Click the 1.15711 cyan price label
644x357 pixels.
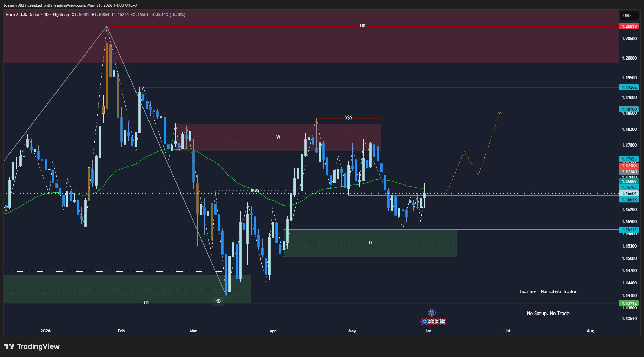click(x=629, y=230)
